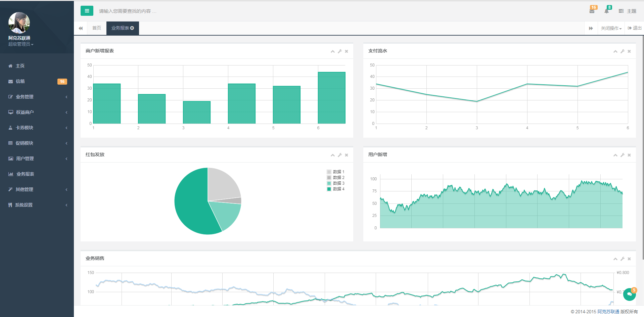Viewport: 644px width, 317px height.
Task: Click the 权益商户 sidebar monitor icon
Action: 11,112
